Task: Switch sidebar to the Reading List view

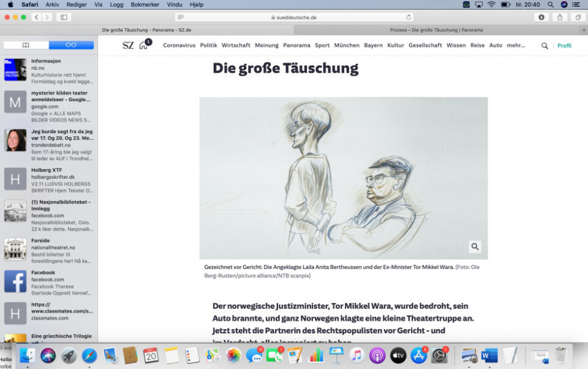Action: [71, 45]
